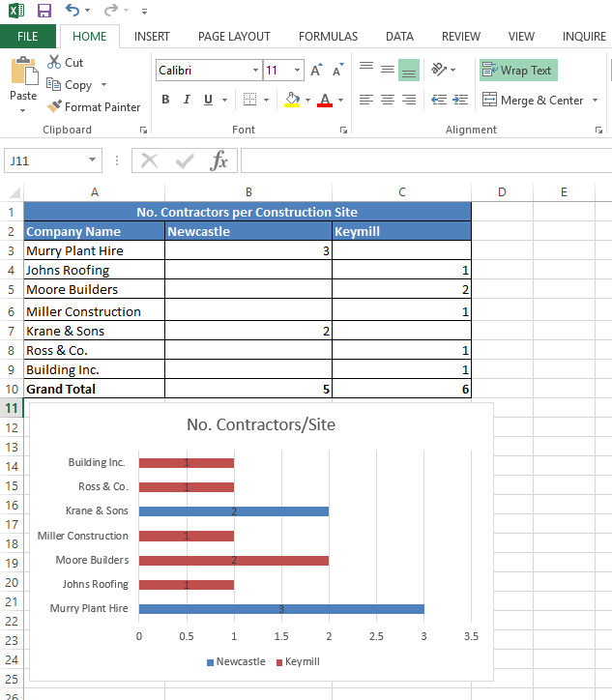Expand the Copy options arrow
The width and height of the screenshot is (612, 700).
coord(103,84)
